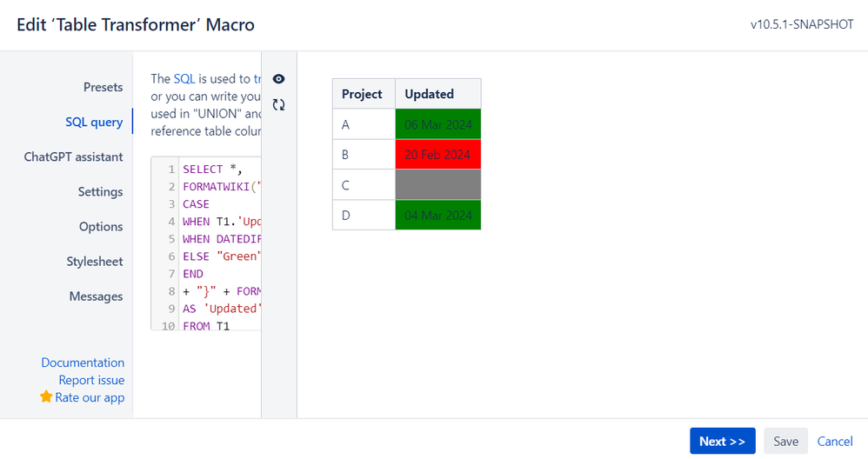The width and height of the screenshot is (868, 459).
Task: Open the Presets tab
Action: (103, 87)
